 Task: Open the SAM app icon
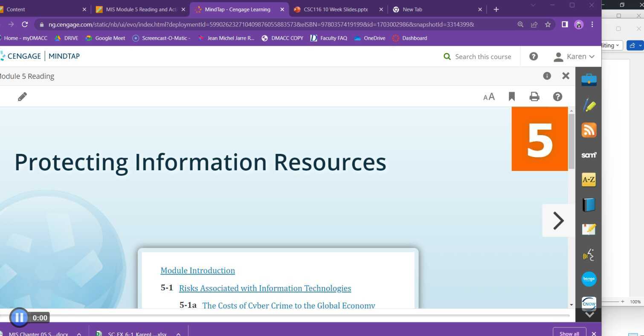click(x=589, y=155)
